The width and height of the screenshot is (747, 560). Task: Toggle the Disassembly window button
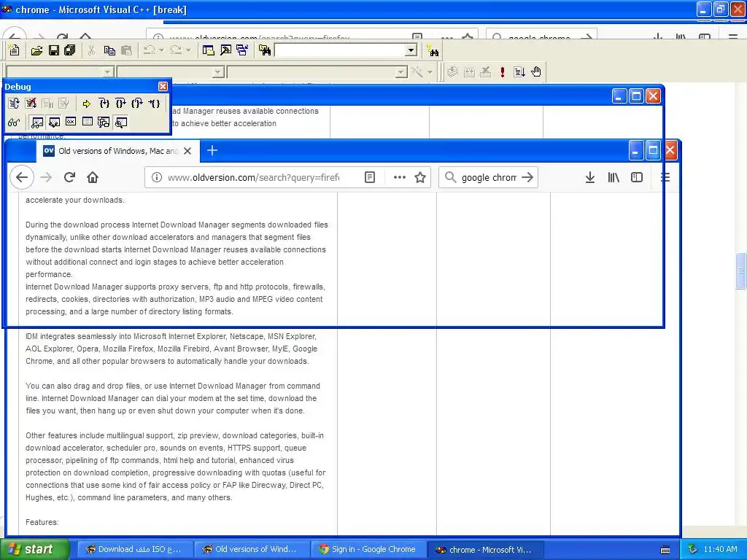pos(121,122)
